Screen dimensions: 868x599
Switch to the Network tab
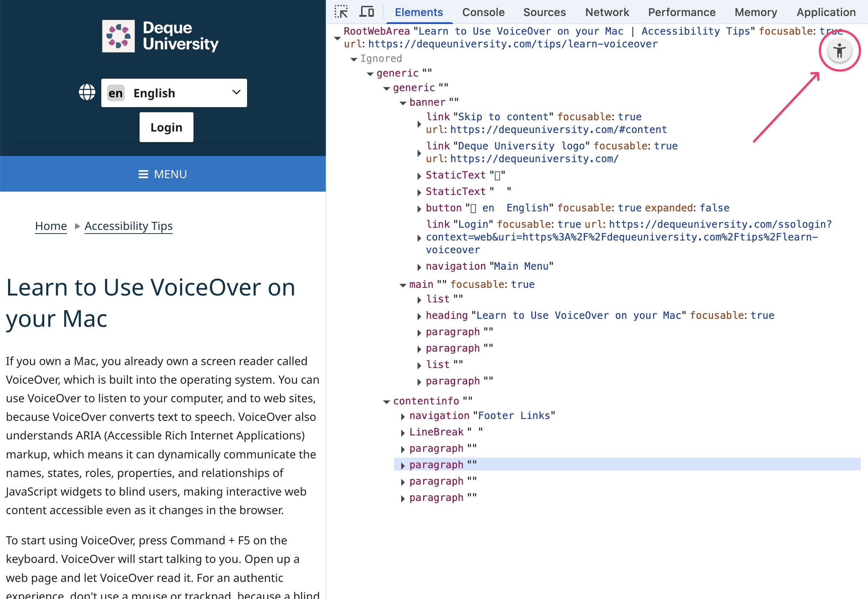607,12
